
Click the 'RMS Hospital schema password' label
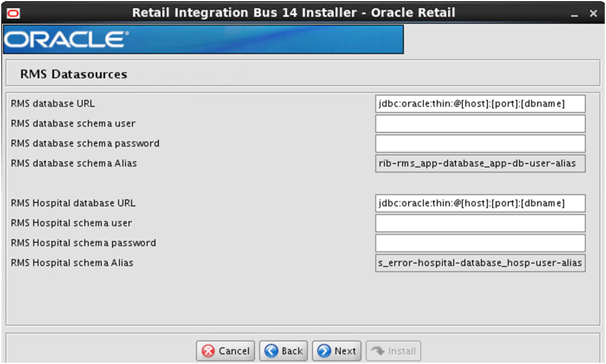pos(84,243)
